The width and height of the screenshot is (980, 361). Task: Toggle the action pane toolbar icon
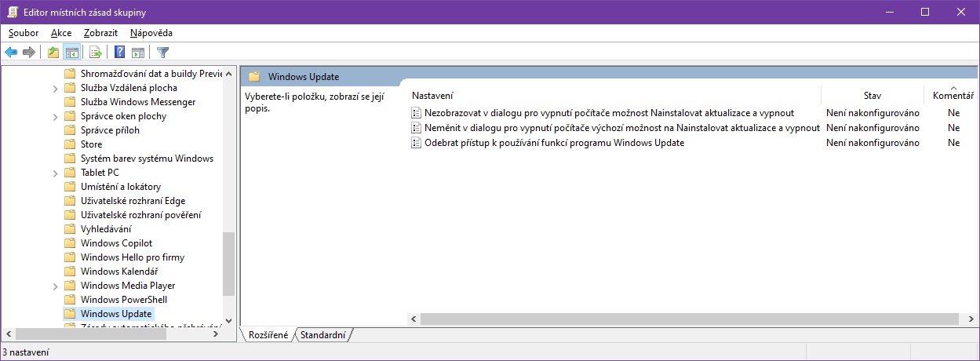pos(138,53)
